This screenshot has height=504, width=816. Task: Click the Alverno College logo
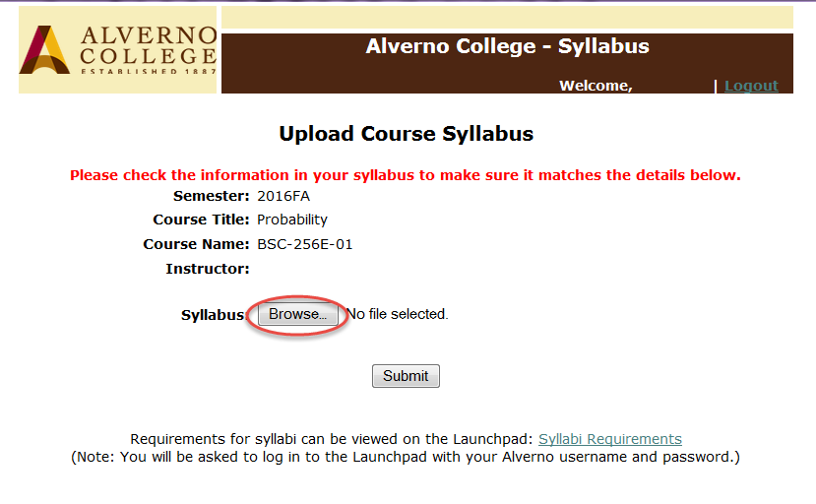click(117, 50)
